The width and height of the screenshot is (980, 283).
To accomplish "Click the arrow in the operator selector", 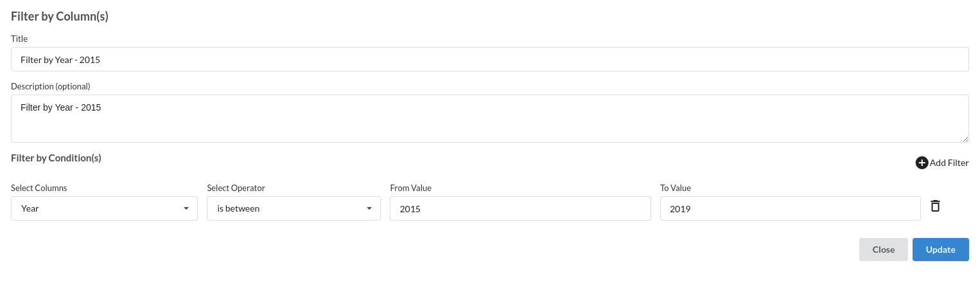I will [x=369, y=208].
